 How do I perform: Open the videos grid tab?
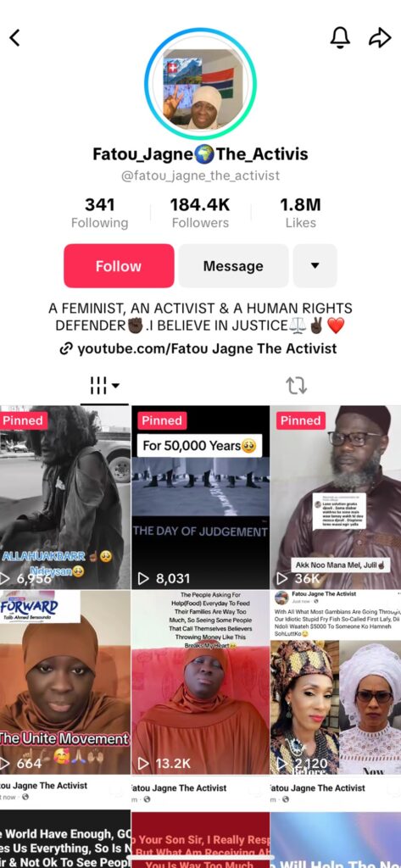(x=104, y=386)
